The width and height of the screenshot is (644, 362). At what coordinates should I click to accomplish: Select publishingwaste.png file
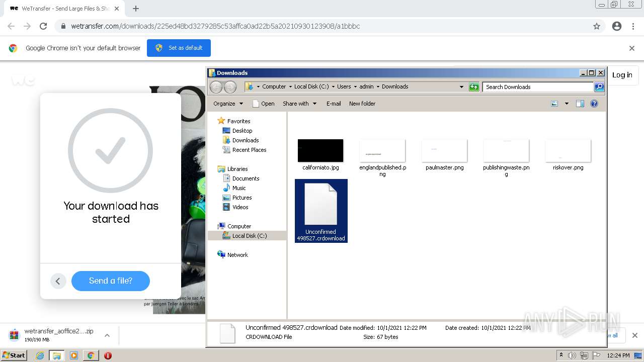506,157
